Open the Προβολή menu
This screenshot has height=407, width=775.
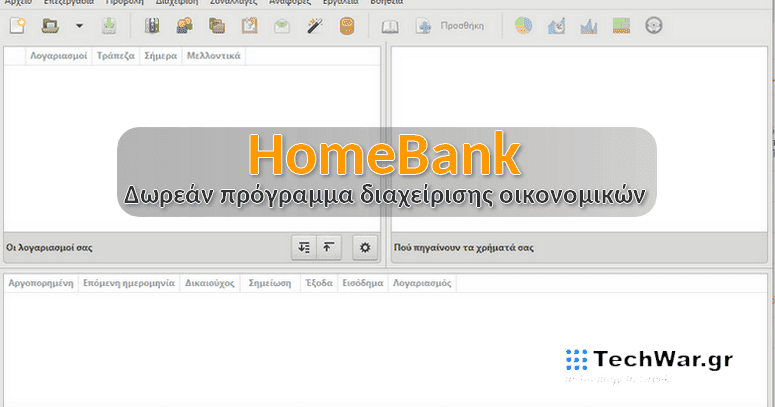(x=125, y=2)
